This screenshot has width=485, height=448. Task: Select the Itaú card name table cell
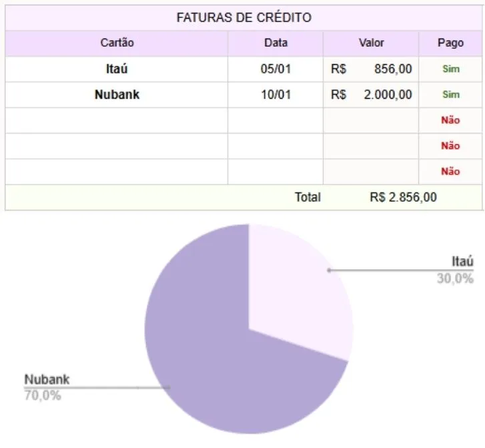(x=117, y=69)
